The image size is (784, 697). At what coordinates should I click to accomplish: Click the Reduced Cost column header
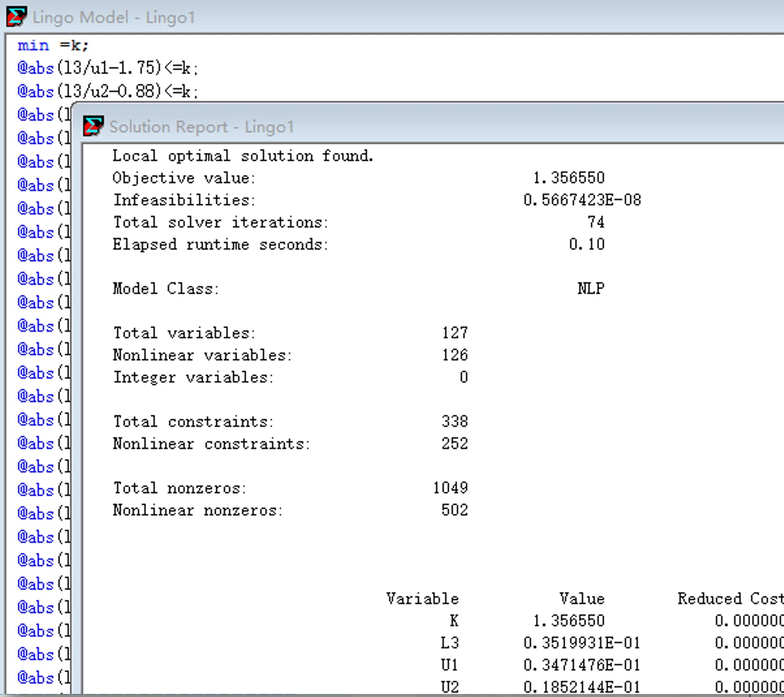pyautogui.click(x=731, y=599)
